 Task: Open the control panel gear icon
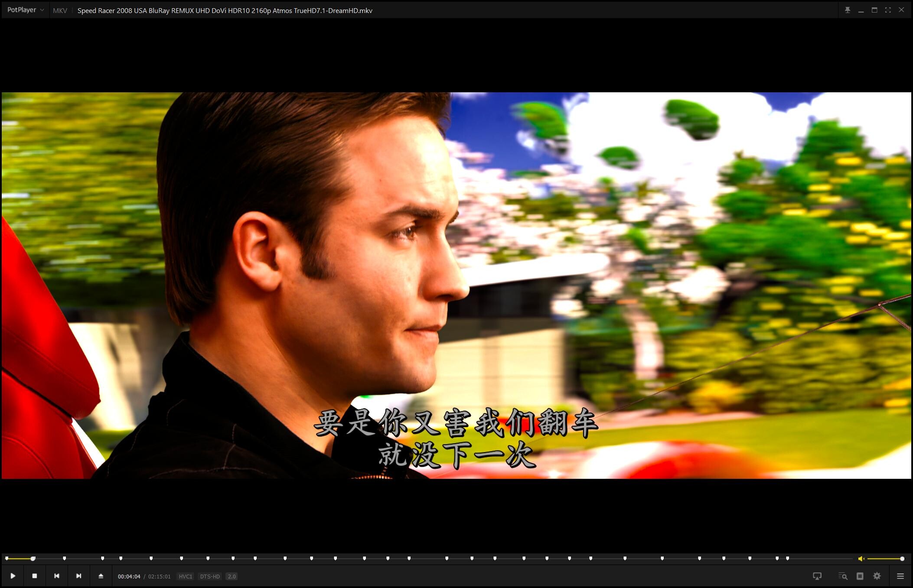click(x=877, y=576)
